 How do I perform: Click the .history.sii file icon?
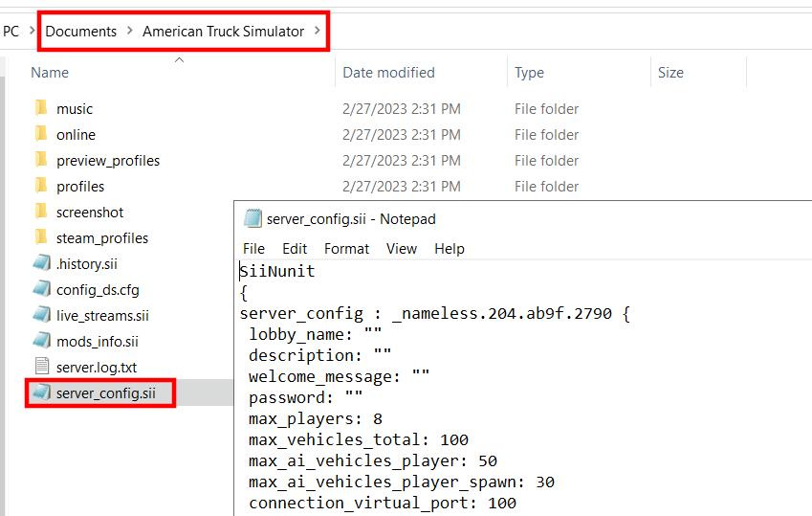pyautogui.click(x=42, y=263)
